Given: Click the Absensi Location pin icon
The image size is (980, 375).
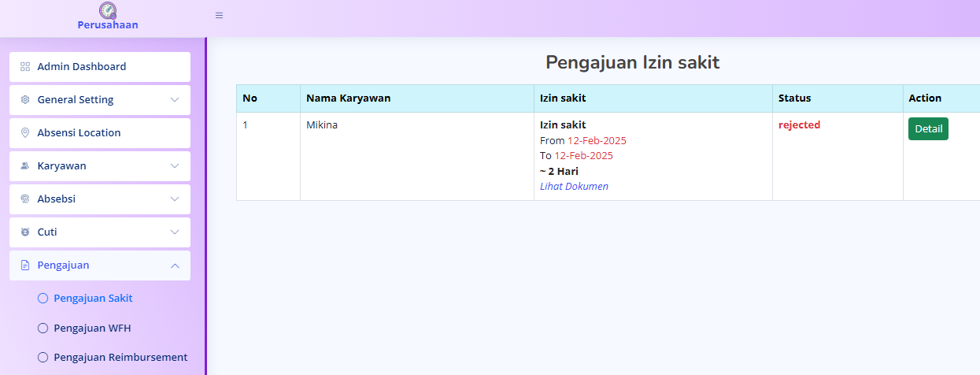Looking at the screenshot, I should click(25, 133).
